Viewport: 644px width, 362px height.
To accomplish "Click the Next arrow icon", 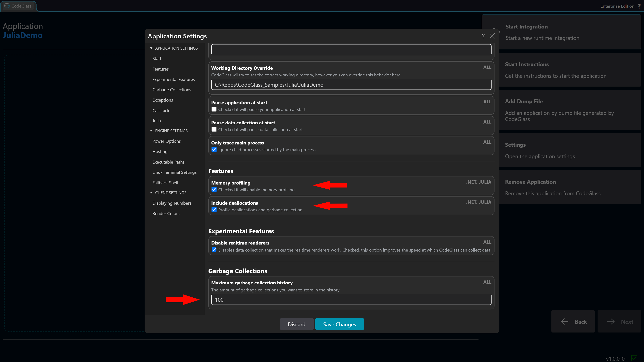I will [611, 322].
